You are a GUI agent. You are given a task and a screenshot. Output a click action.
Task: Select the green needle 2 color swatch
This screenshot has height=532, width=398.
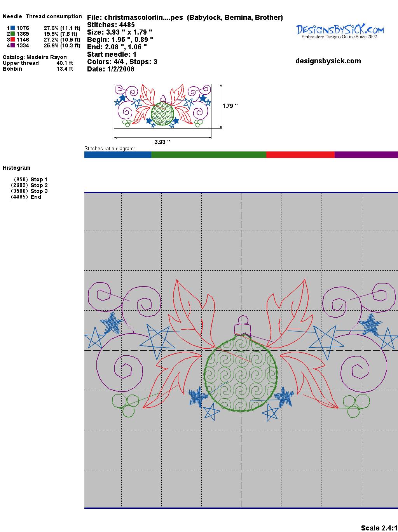pos(13,34)
